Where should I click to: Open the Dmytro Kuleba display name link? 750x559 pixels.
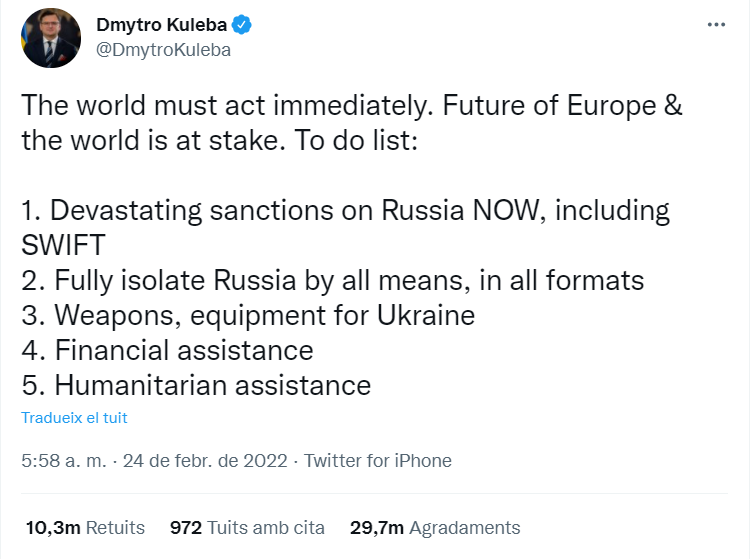[160, 24]
